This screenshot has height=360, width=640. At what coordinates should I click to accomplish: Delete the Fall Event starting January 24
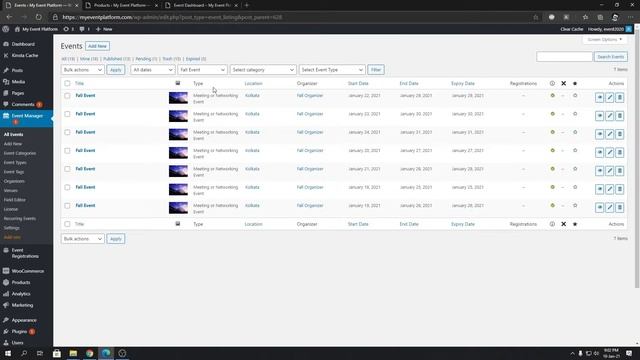[620, 134]
